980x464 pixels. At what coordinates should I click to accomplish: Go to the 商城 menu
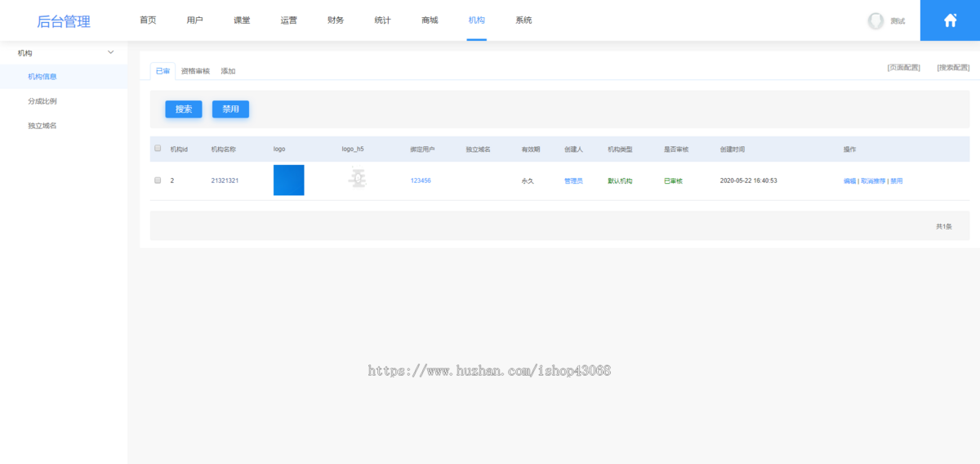[x=430, y=20]
